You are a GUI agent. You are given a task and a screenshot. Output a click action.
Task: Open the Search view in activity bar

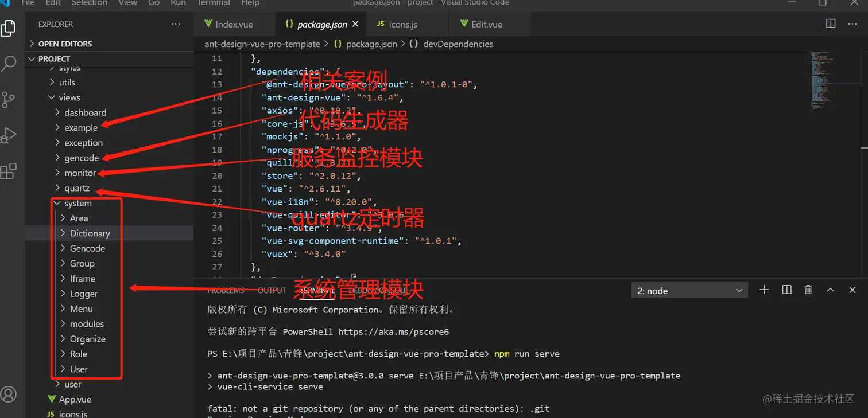(8, 63)
